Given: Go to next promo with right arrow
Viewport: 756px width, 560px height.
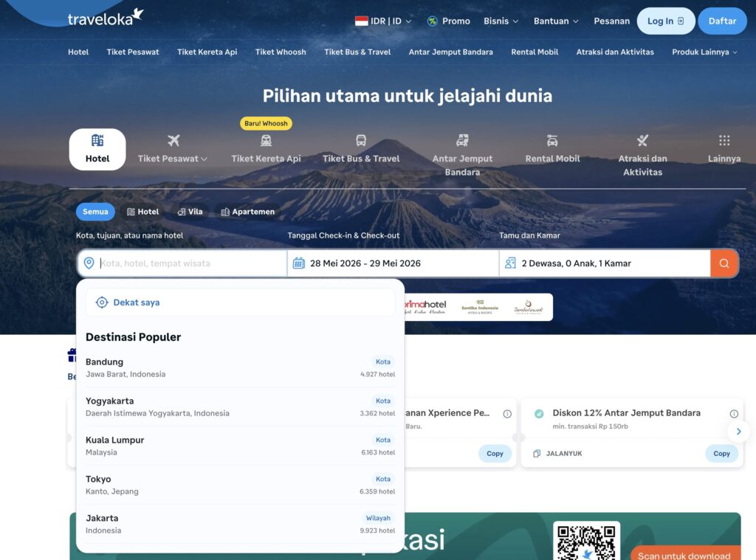Looking at the screenshot, I should coord(738,432).
